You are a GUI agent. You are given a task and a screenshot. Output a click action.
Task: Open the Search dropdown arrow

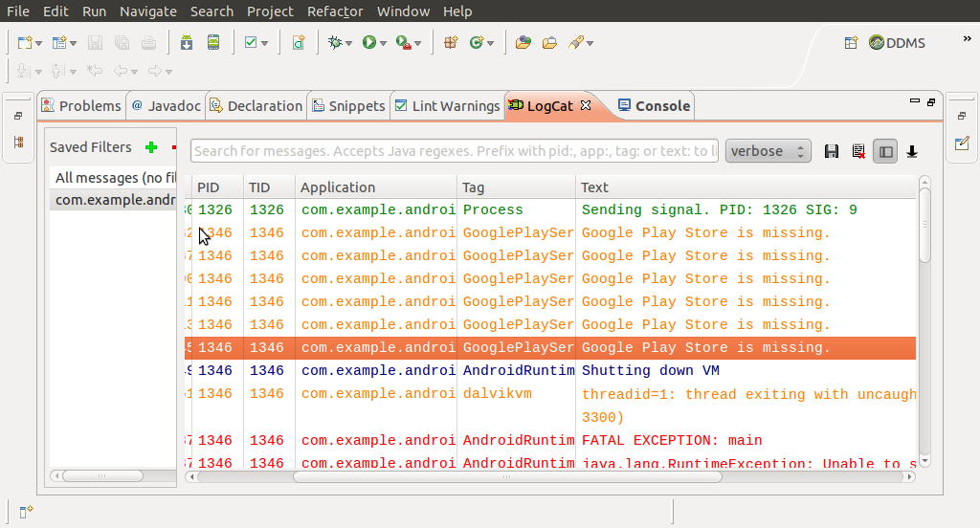click(590, 43)
